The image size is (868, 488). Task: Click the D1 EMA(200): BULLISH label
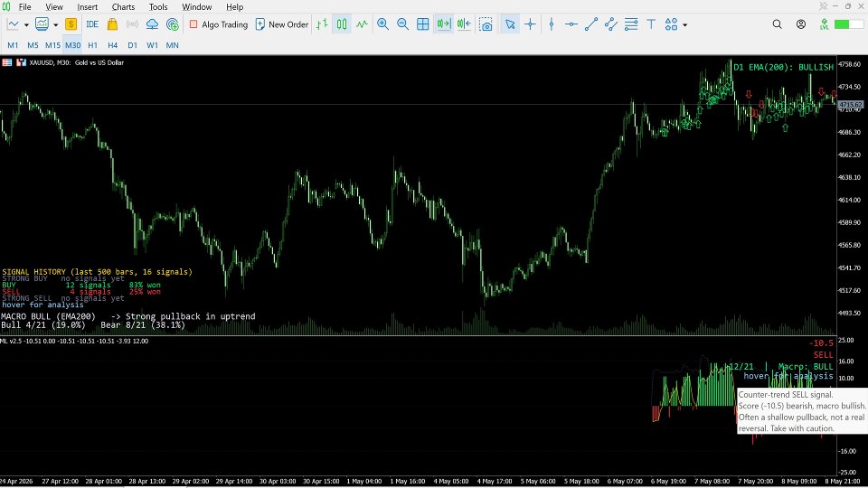(783, 67)
